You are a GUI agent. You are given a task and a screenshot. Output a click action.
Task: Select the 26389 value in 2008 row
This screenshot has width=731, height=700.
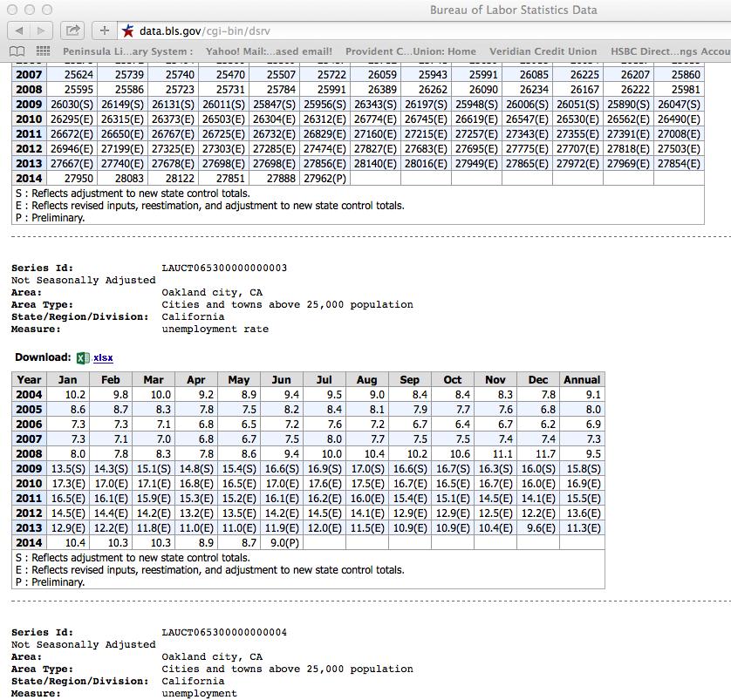point(375,90)
